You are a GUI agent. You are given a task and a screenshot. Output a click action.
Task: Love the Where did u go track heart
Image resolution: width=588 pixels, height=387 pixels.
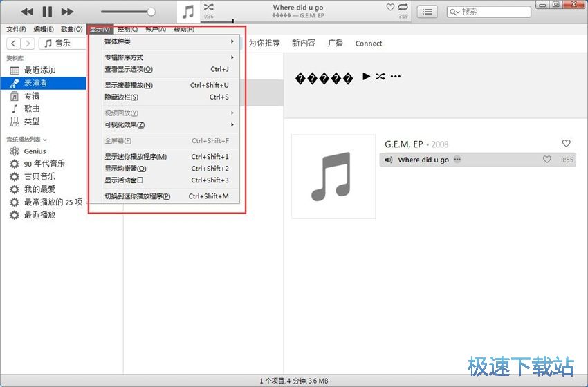click(x=547, y=160)
